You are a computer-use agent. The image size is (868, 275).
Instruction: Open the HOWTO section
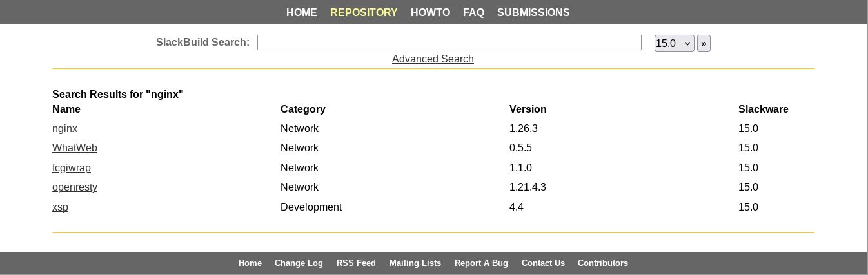[430, 12]
